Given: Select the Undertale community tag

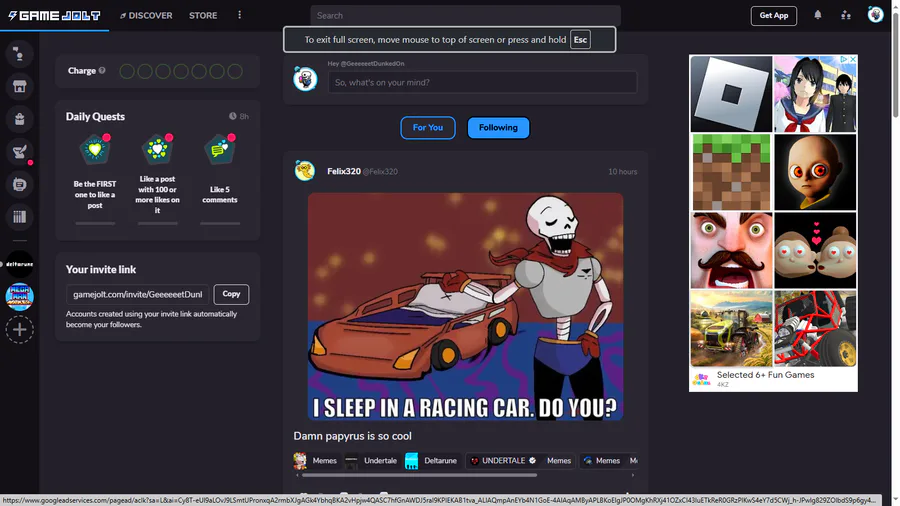Looking at the screenshot, I should pos(371,461).
